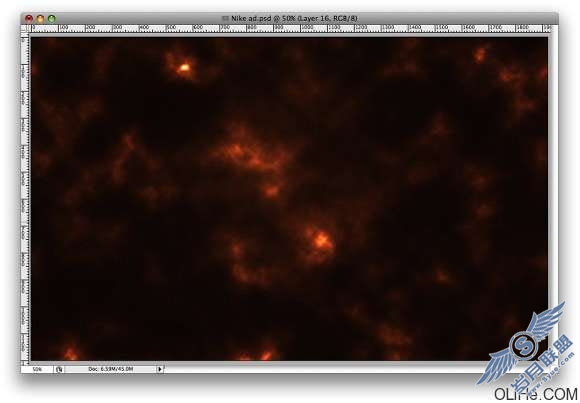Click the brightest white-hot spot near top
The image size is (580, 403).
click(x=183, y=68)
